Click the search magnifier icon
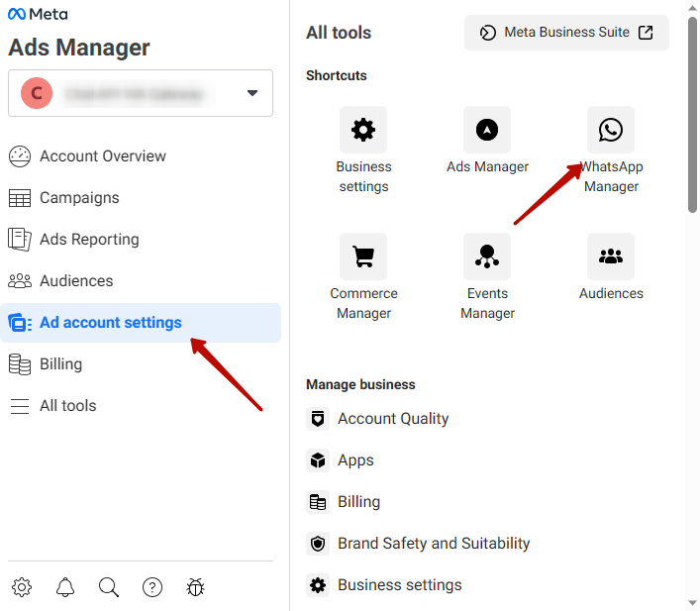 click(x=109, y=587)
